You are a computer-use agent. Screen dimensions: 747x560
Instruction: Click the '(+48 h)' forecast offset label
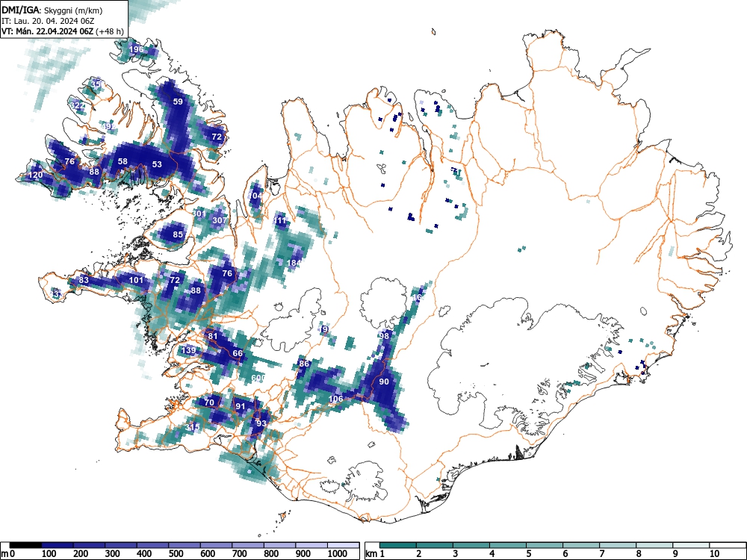tap(110, 31)
